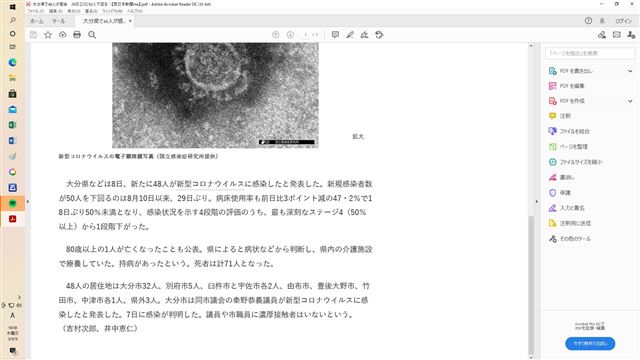Click the coronavirus microscope image
This screenshot has height=360, width=640.
[216, 95]
